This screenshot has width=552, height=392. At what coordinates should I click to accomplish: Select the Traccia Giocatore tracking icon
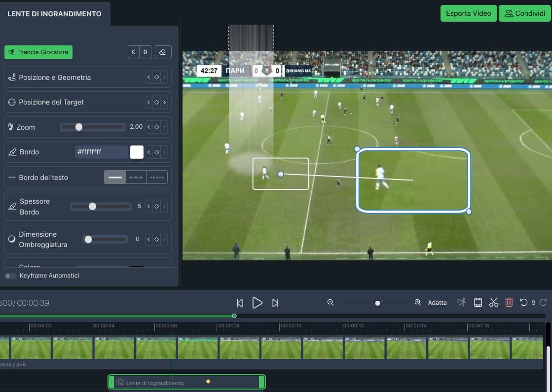pos(11,52)
